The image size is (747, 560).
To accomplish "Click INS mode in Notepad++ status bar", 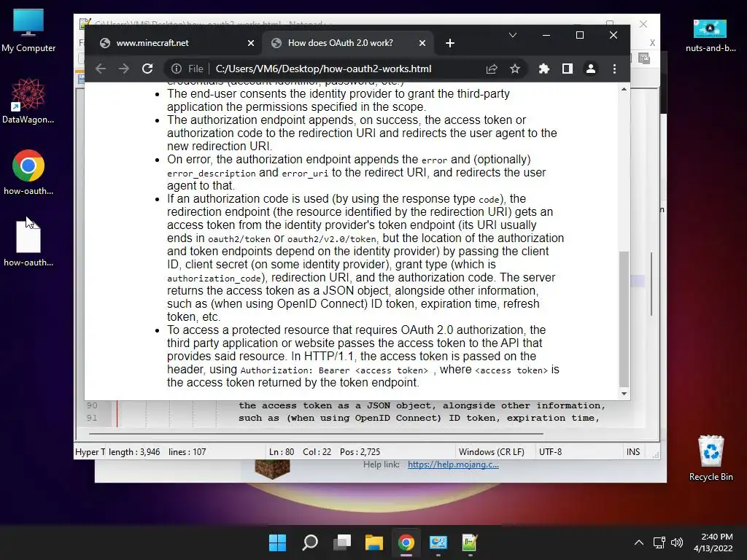I will (633, 452).
